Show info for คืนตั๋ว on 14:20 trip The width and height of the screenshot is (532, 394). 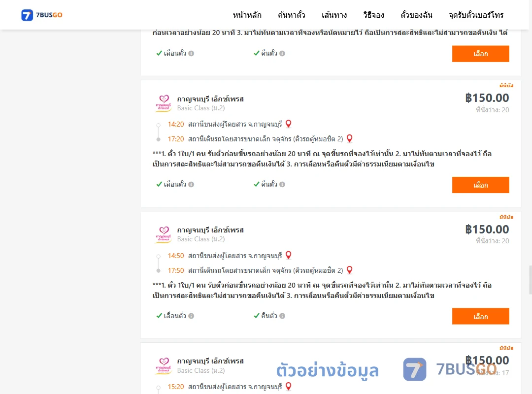[x=282, y=184]
